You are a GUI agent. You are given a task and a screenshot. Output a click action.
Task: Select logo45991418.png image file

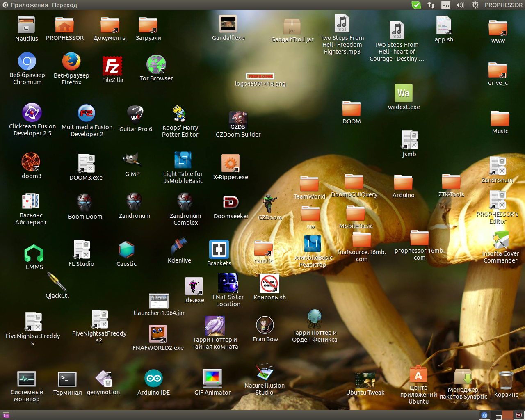tap(260, 76)
